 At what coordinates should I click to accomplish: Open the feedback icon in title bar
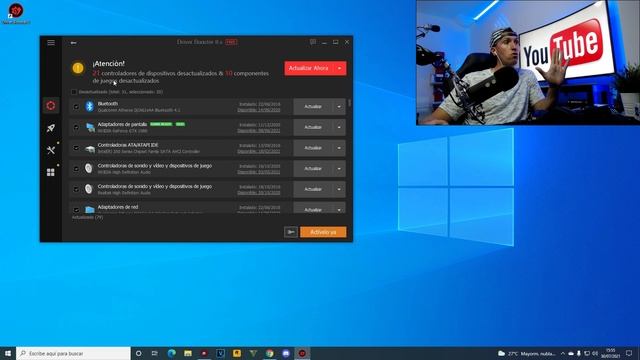point(313,42)
